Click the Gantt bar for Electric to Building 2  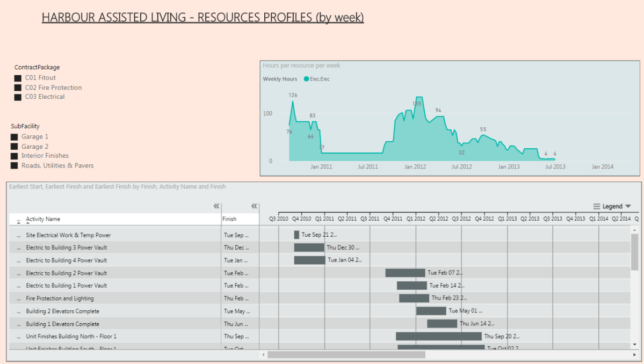coord(404,272)
